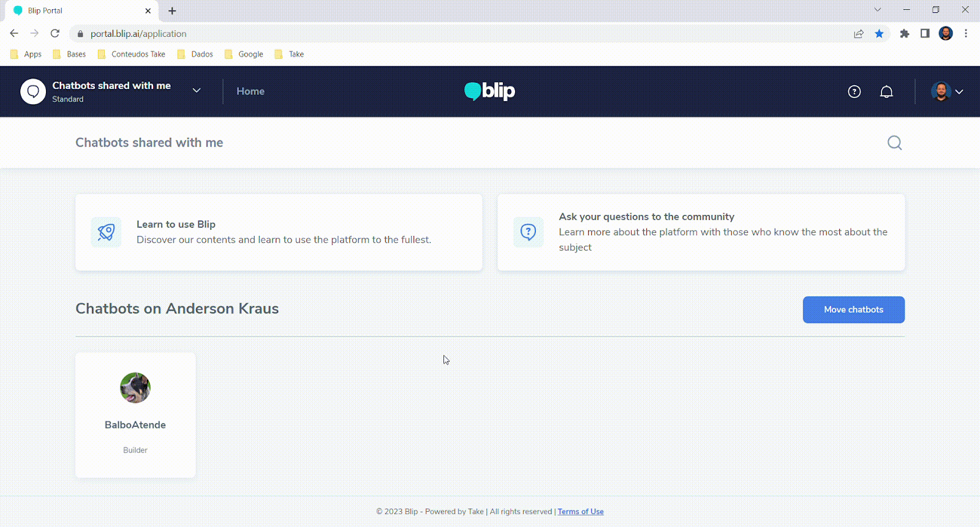Open the Terms of Use link
This screenshot has width=980, height=527.
tap(580, 512)
